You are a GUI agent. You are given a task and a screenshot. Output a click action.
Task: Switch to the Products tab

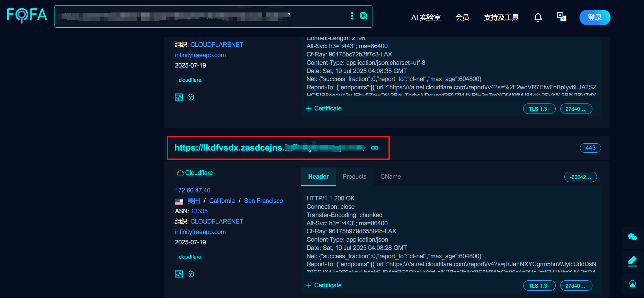(354, 177)
